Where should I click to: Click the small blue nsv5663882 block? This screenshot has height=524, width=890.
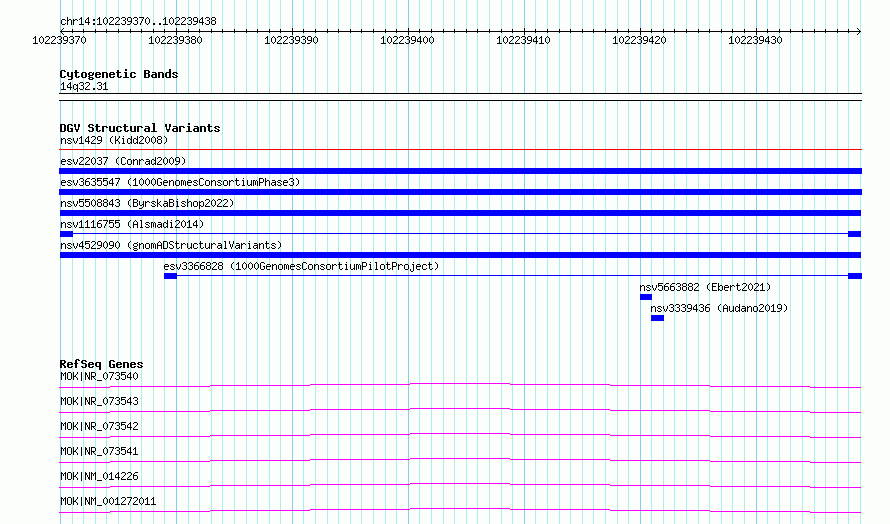point(646,297)
